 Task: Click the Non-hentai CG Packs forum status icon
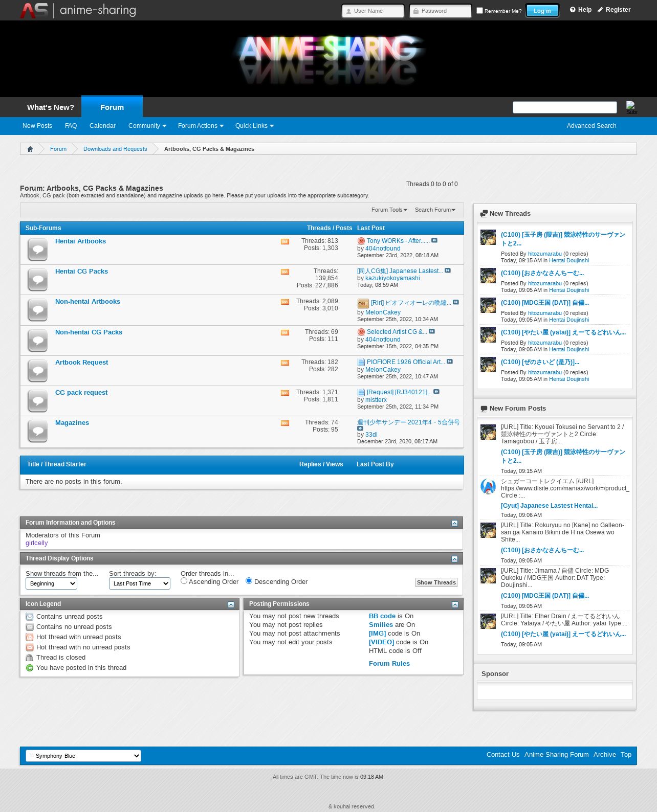(x=38, y=341)
